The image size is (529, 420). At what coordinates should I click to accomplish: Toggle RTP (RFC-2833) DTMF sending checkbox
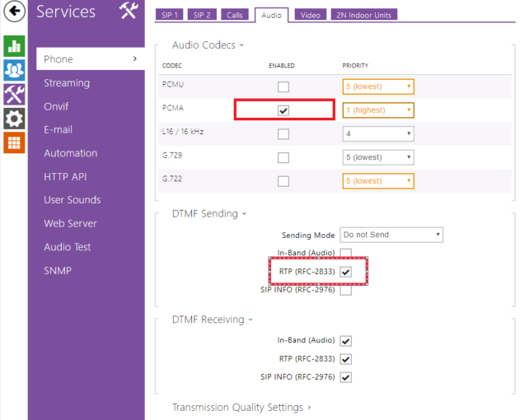[x=346, y=272]
